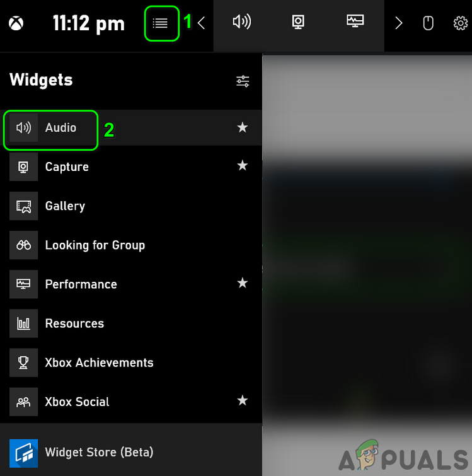Open the Xbox logo home button
Screen dimensions: 472x476
tap(16, 23)
